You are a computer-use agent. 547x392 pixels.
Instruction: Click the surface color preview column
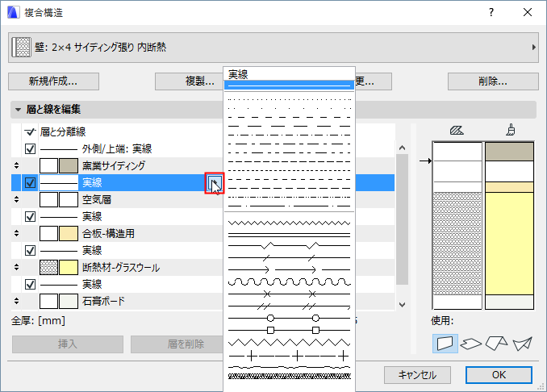coord(509,225)
